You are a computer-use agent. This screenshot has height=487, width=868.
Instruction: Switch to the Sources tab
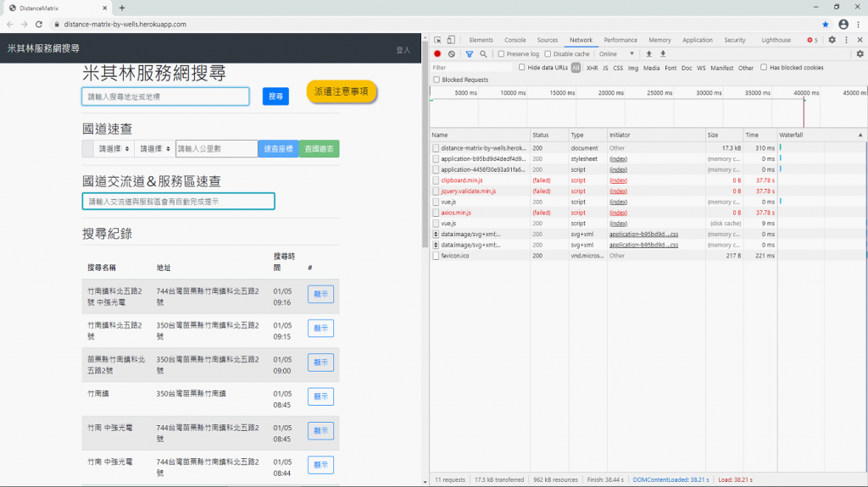pos(548,40)
